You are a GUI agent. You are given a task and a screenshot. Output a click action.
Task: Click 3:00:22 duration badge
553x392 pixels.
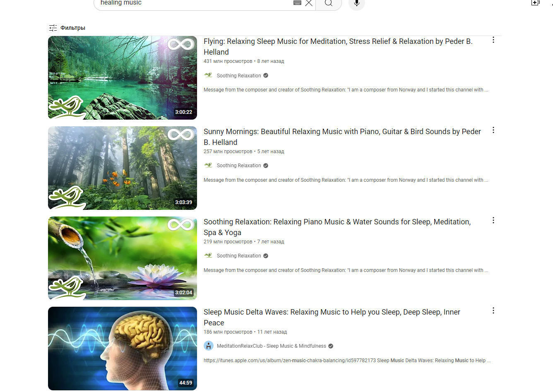click(x=183, y=112)
